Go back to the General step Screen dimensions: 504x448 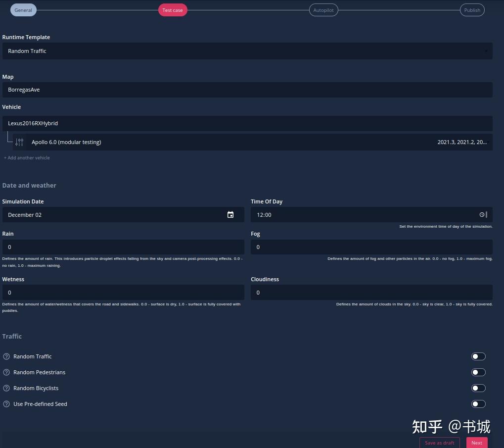(x=23, y=10)
